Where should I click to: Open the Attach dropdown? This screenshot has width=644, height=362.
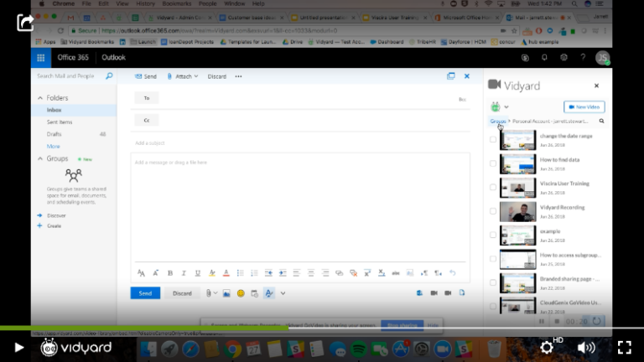coord(183,76)
